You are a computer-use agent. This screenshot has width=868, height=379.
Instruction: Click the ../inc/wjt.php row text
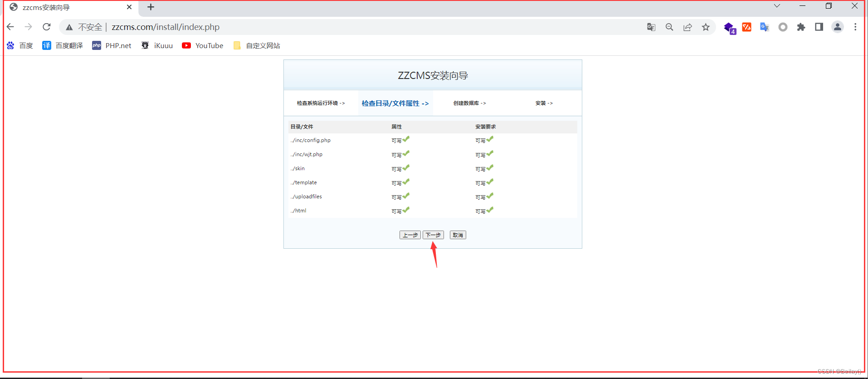point(306,154)
